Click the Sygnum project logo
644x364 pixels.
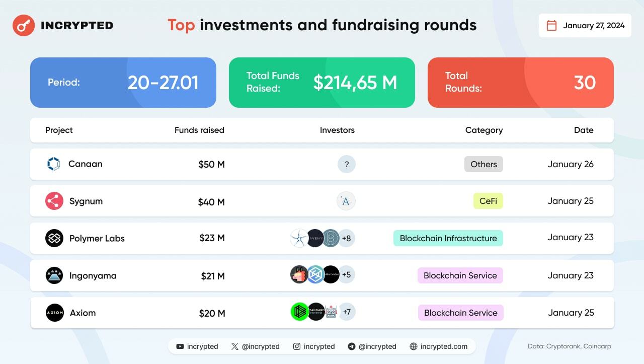click(x=54, y=201)
